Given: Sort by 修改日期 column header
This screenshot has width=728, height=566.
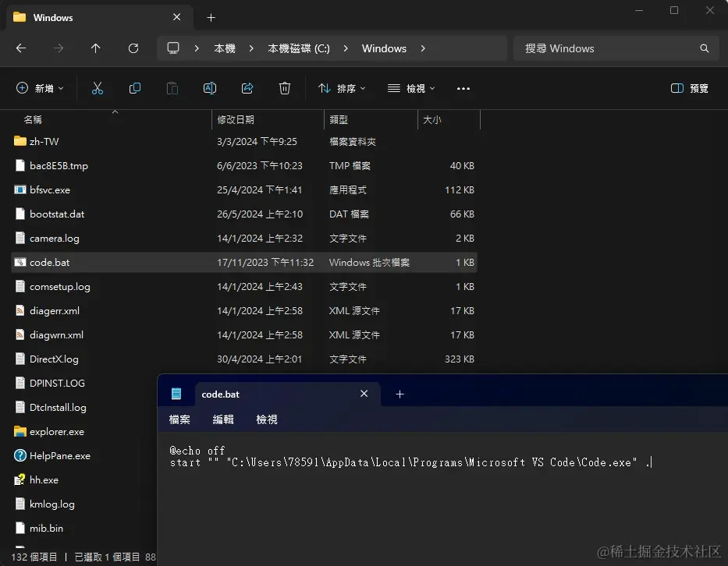Looking at the screenshot, I should tap(236, 120).
